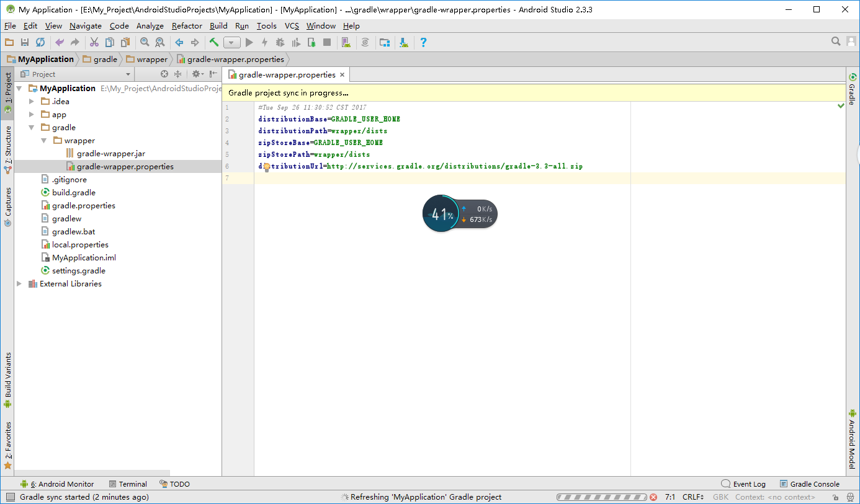Open the SDK Manager icon
This screenshot has height=504, width=860.
pos(404,42)
